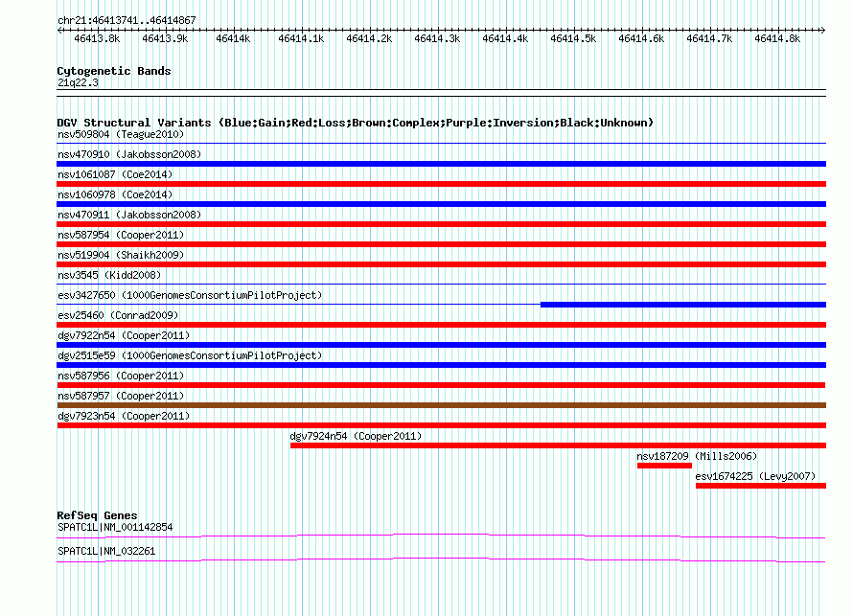The image size is (853, 616).
Task: Click the chr21:46413741..46414867 coordinate label
Action: point(127,21)
